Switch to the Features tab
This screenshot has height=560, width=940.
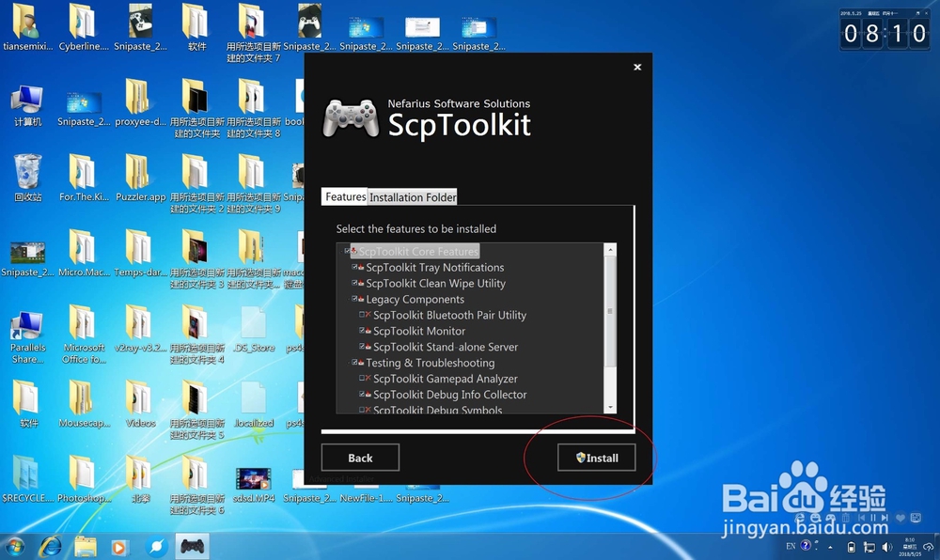pos(345,196)
